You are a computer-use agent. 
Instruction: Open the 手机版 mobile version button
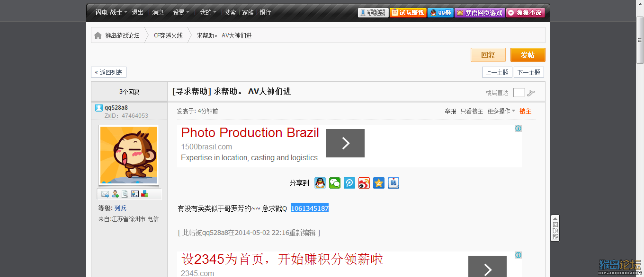[x=373, y=13]
